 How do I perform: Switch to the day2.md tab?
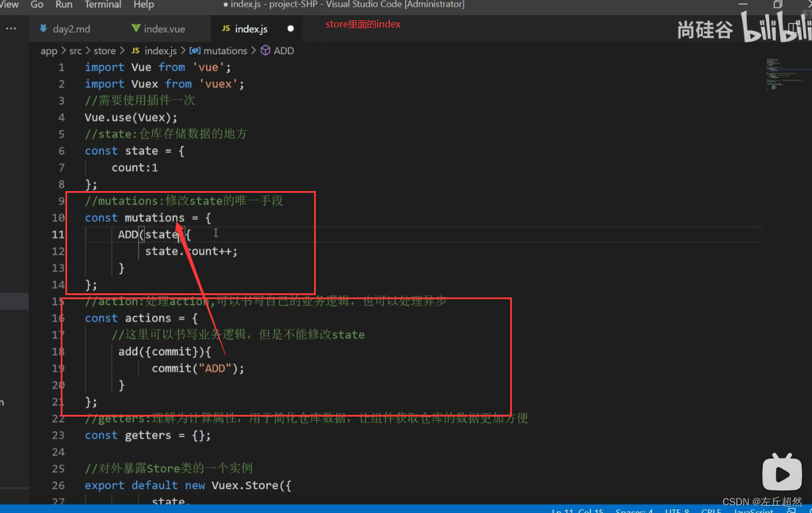[71, 29]
